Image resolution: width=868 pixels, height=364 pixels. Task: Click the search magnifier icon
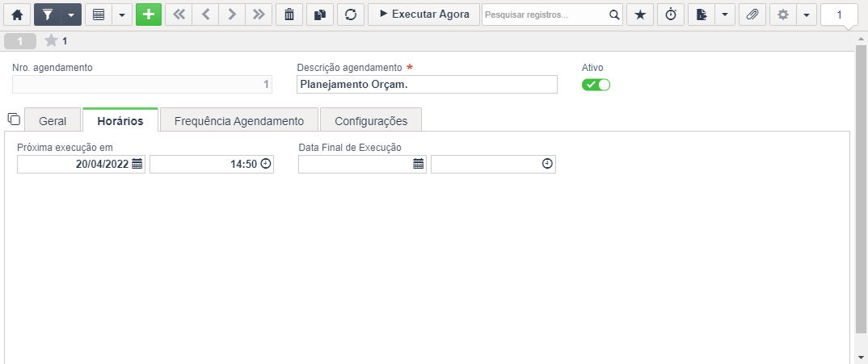pyautogui.click(x=614, y=15)
